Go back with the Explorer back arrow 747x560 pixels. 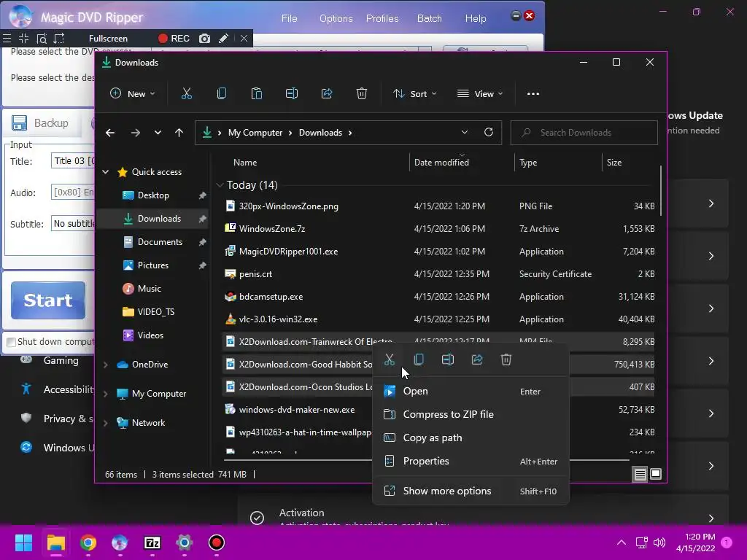[110, 133]
